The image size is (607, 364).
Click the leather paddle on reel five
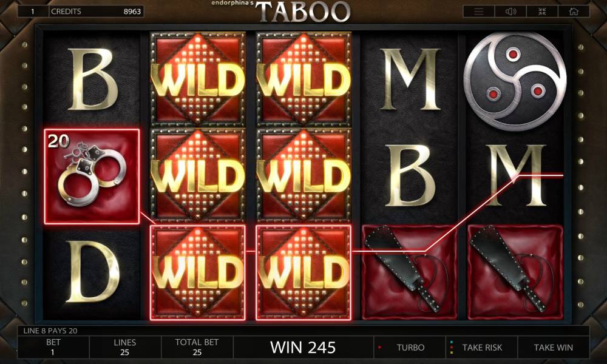click(515, 272)
